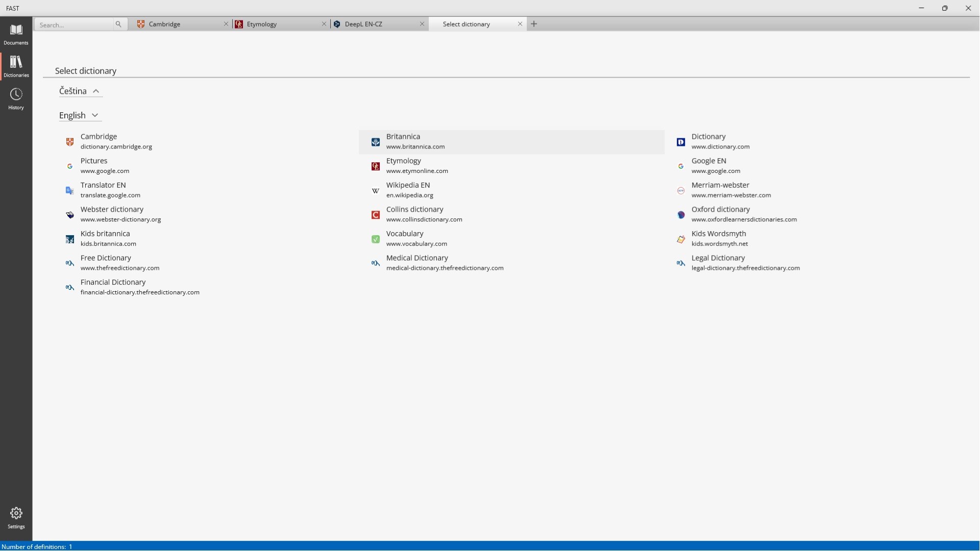Open a new tab with plus button
Viewport: 980px width, 551px height.
point(534,24)
